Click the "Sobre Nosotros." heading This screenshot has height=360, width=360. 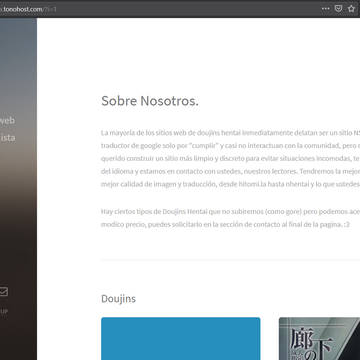[x=150, y=101]
